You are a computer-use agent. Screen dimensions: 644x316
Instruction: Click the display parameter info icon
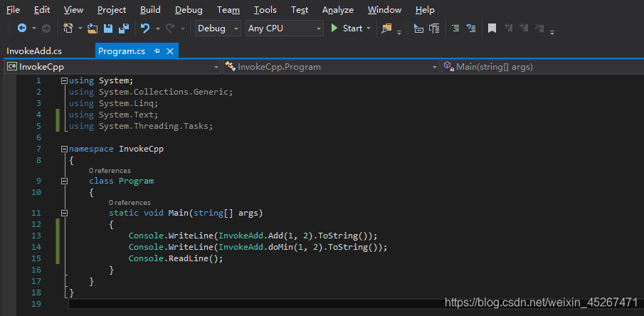pos(433,28)
